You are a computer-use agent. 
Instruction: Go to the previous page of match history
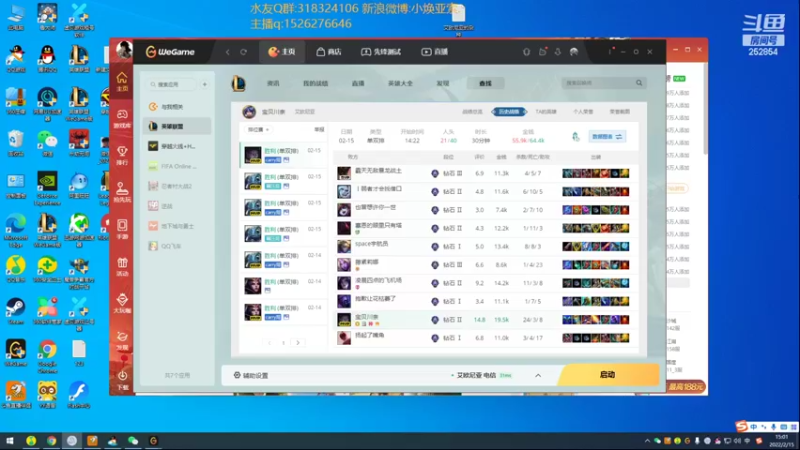pyautogui.click(x=269, y=343)
